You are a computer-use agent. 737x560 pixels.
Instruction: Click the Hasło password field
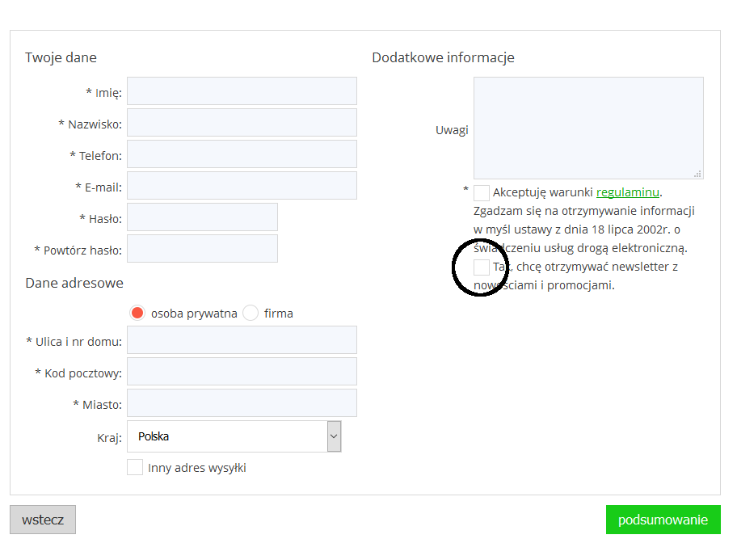pyautogui.click(x=202, y=217)
